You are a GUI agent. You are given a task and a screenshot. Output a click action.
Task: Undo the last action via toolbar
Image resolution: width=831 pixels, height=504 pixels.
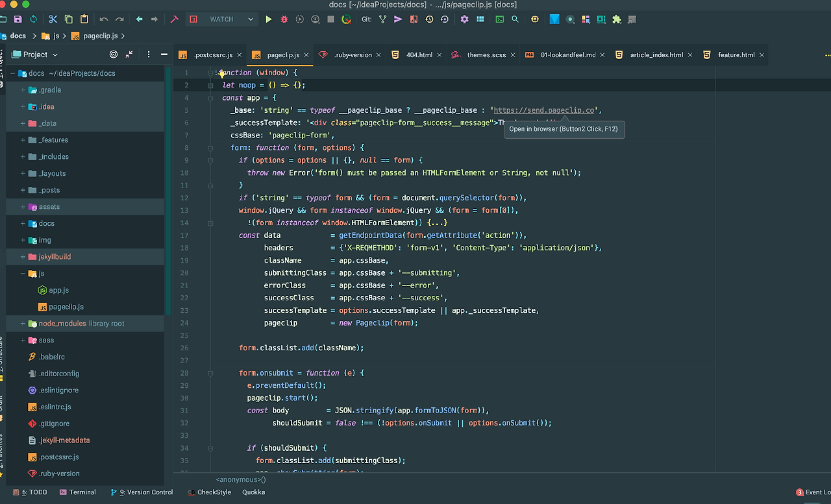tap(104, 19)
